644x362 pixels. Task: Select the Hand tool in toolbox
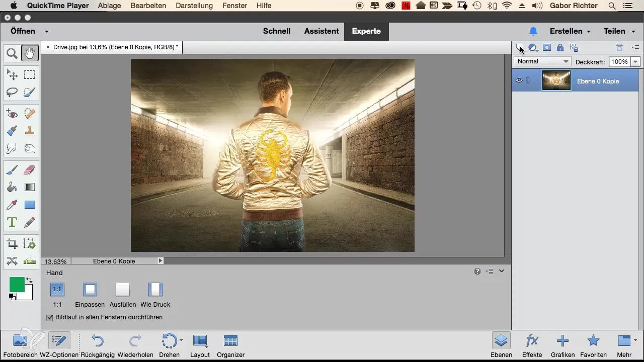[30, 53]
